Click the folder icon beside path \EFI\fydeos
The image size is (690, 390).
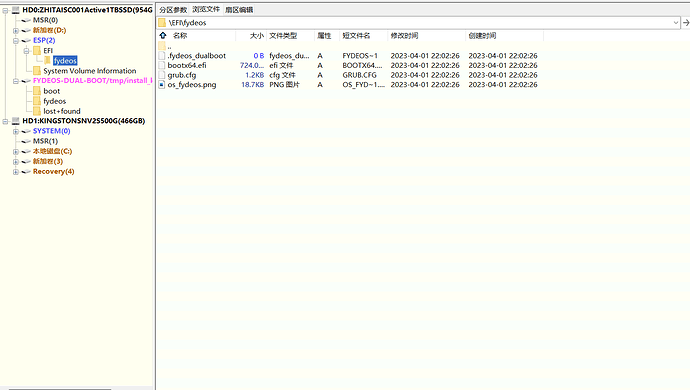pyautogui.click(x=162, y=22)
